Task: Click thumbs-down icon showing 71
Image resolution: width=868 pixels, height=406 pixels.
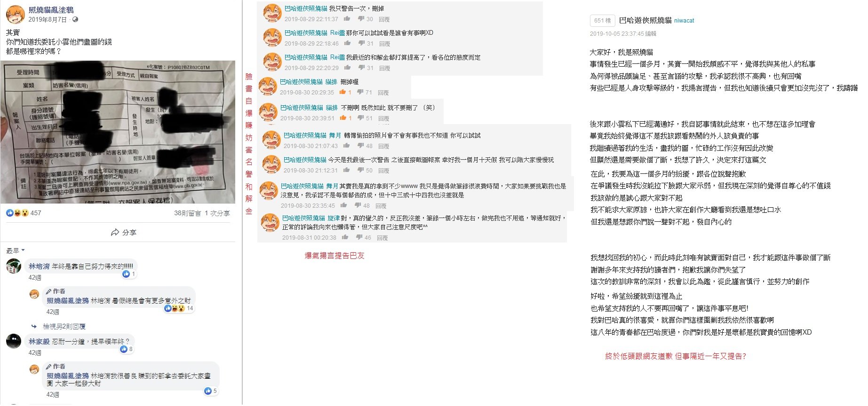Action: [360, 92]
